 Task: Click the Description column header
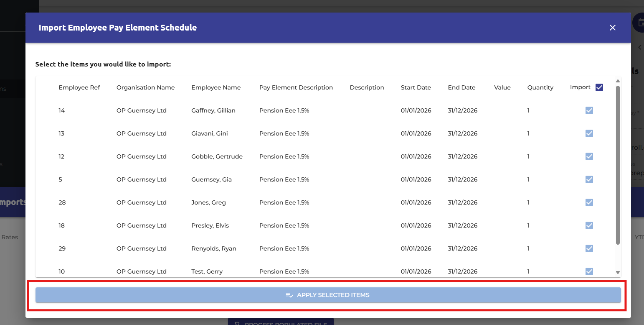tap(367, 87)
